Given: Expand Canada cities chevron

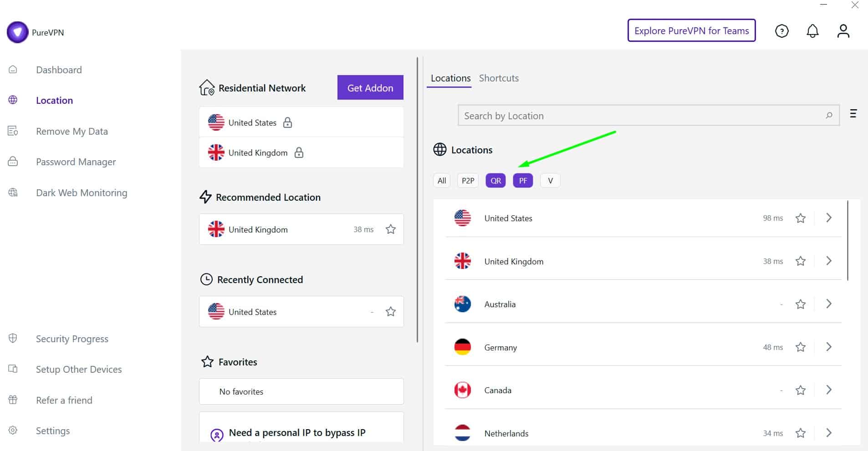Looking at the screenshot, I should (x=829, y=390).
